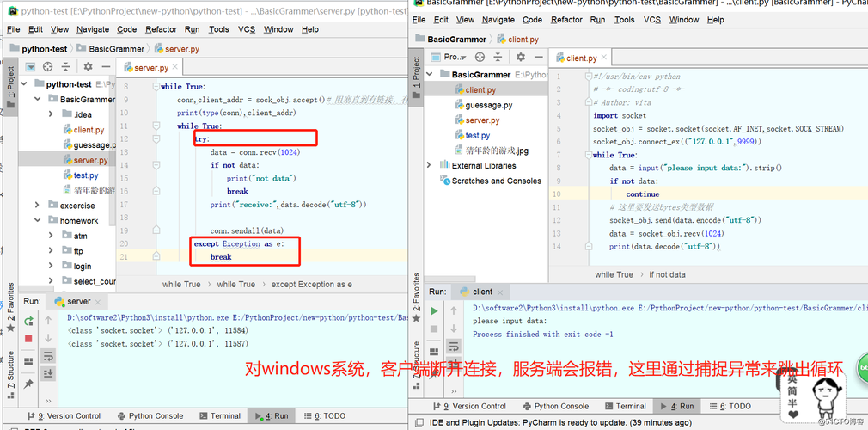868x430 pixels.
Task: Click Restore layout icon in server Run panel
Action: 28,361
